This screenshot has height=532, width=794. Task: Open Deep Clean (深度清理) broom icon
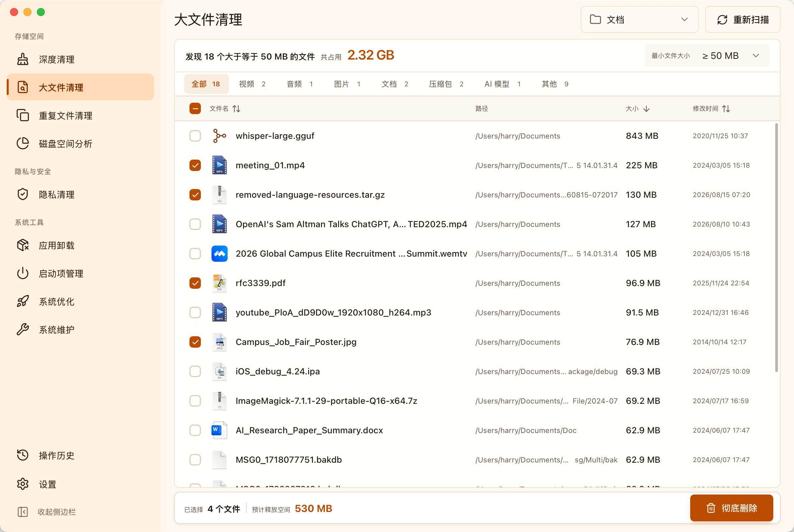pyautogui.click(x=23, y=59)
